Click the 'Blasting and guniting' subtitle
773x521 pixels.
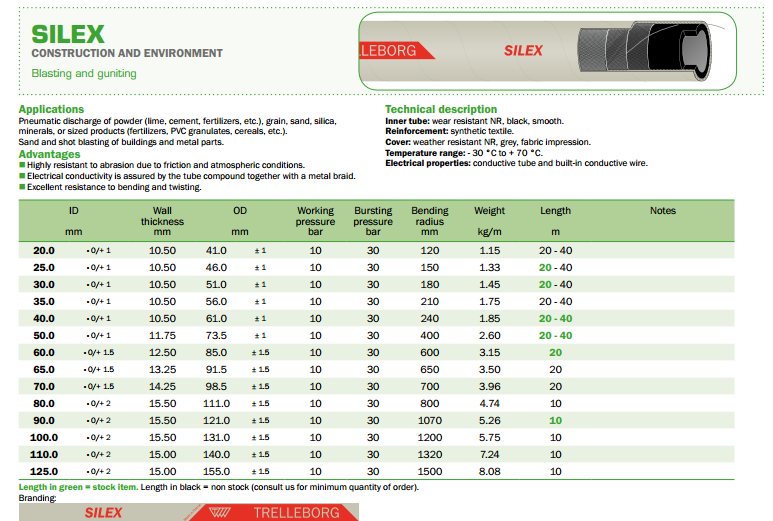(x=84, y=73)
